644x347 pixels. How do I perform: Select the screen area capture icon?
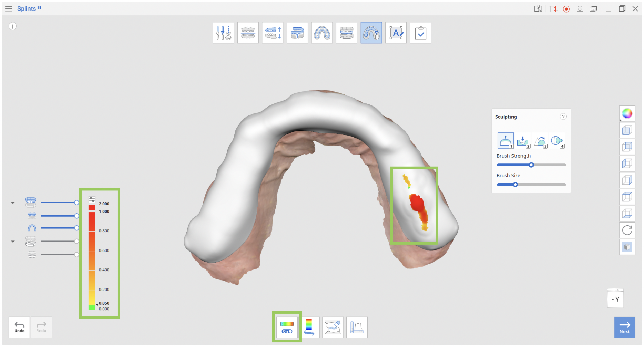[553, 9]
